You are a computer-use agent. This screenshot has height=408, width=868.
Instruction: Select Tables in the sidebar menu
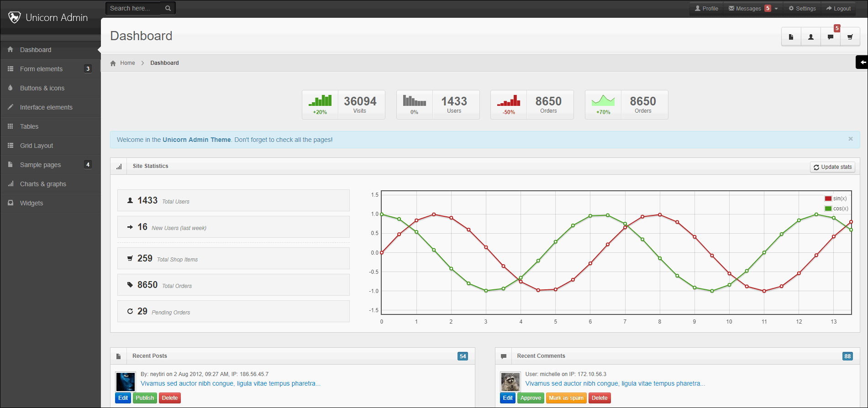coord(50,126)
